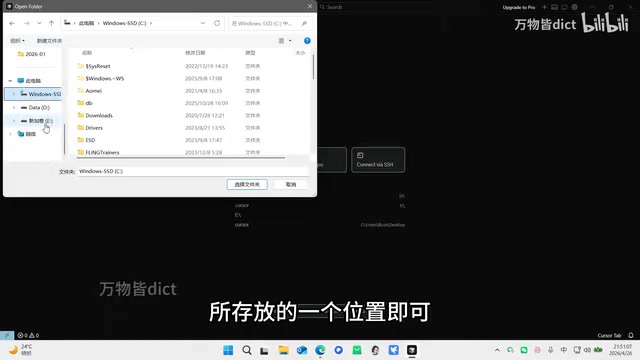Click Windows-SSD (C:) in the breadcrumb
Screen dimensions: 640x360
tap(124, 23)
